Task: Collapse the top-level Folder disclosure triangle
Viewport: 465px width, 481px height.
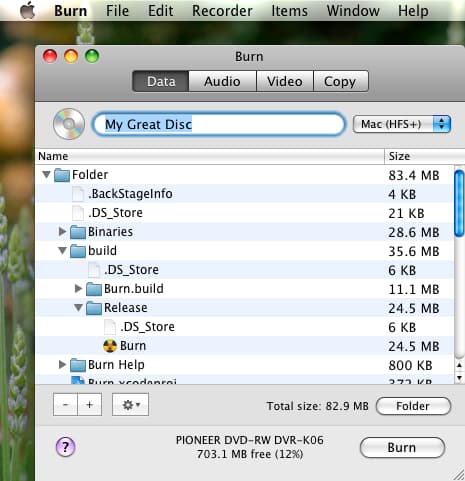Action: click(x=46, y=174)
